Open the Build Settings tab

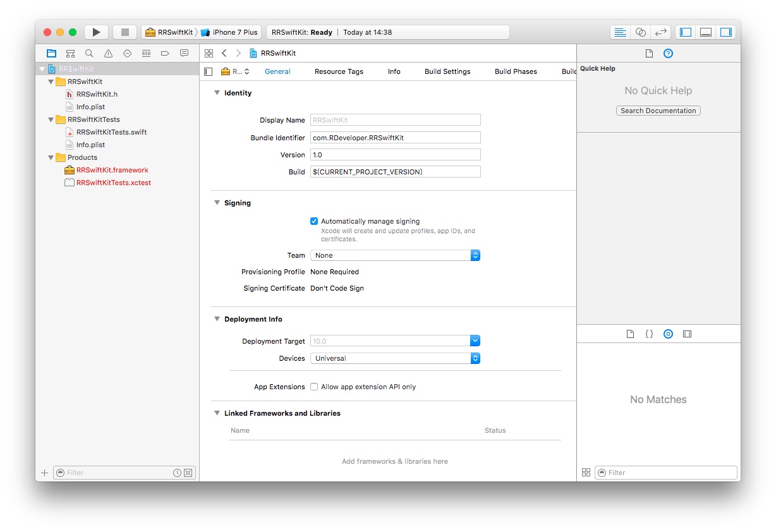coord(447,71)
